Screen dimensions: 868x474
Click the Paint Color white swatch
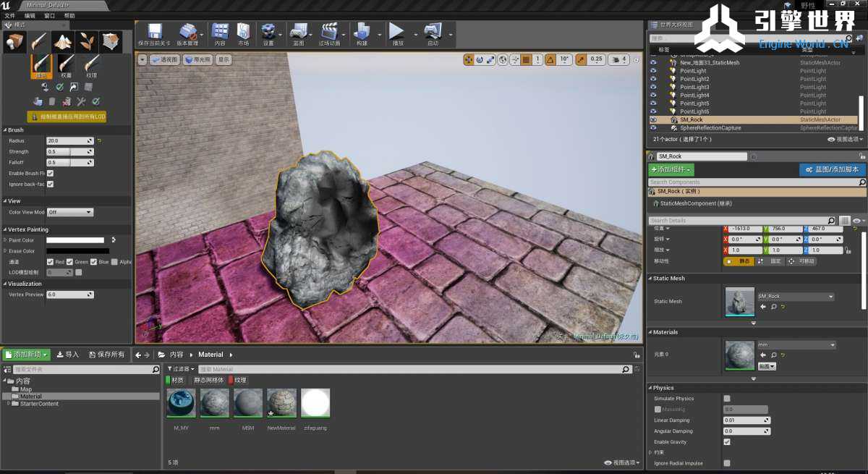pyautogui.click(x=75, y=240)
